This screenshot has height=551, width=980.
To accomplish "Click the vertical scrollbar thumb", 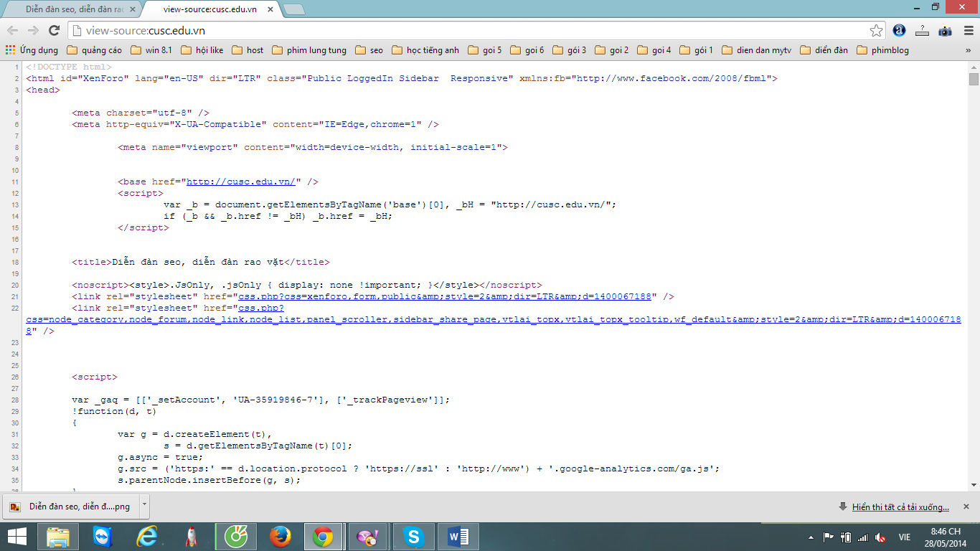I will pos(974,79).
